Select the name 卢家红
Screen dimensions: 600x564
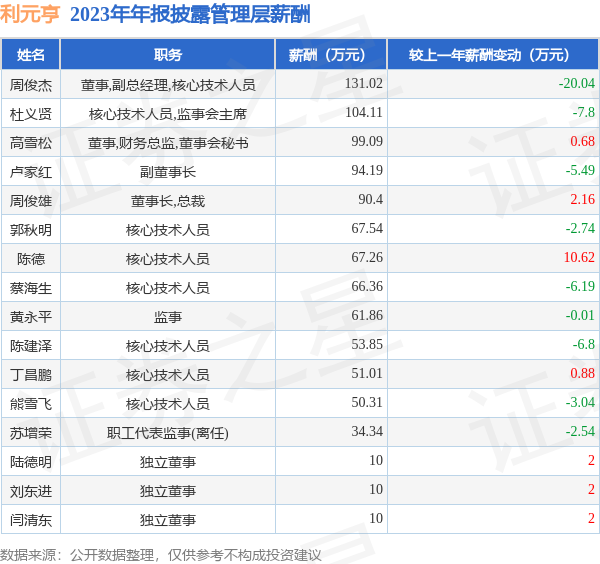coord(31,172)
